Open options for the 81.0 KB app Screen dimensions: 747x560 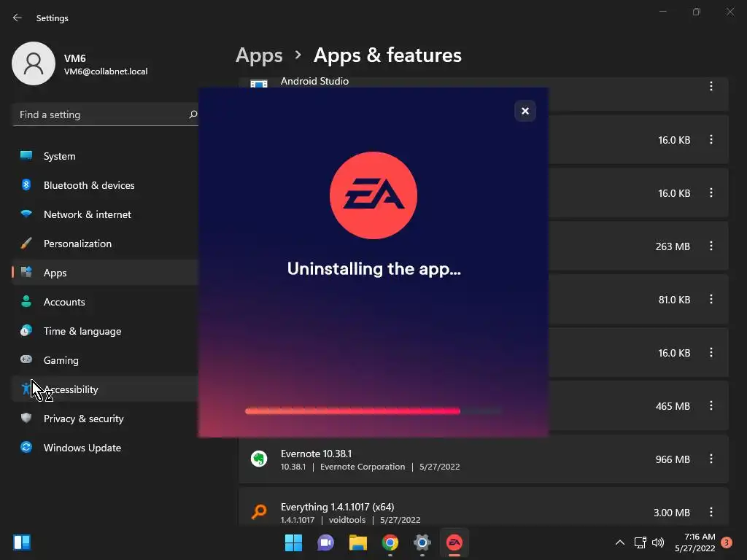711,299
